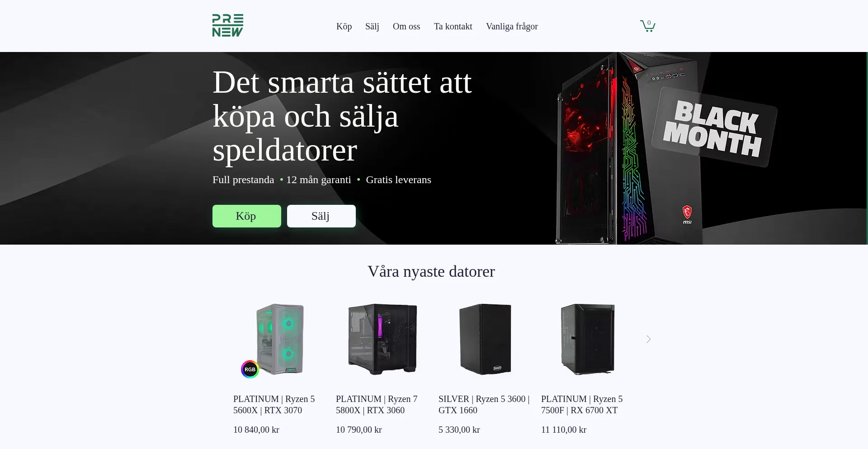This screenshot has width=868, height=449.
Task: Open the Ryzen 7 5800X computer image
Action: coord(382,339)
